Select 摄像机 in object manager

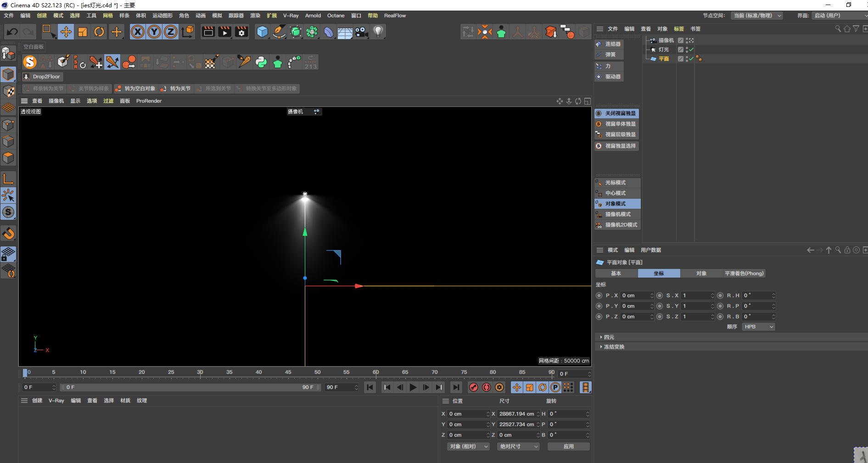(666, 40)
